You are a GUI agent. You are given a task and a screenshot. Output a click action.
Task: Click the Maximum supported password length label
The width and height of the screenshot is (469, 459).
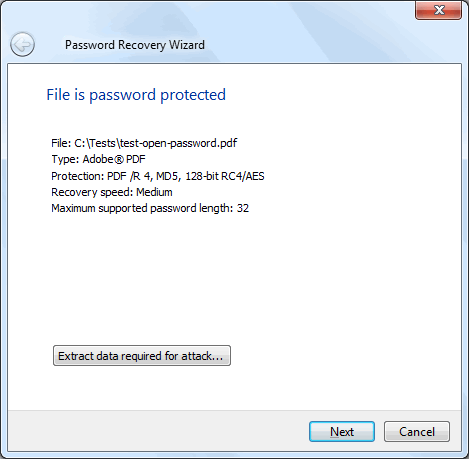pos(142,208)
